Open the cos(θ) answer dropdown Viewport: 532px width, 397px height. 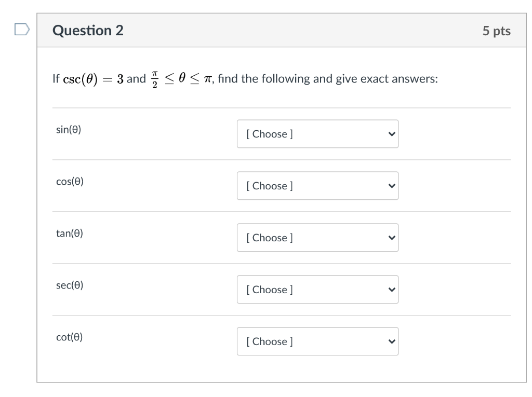click(x=317, y=186)
